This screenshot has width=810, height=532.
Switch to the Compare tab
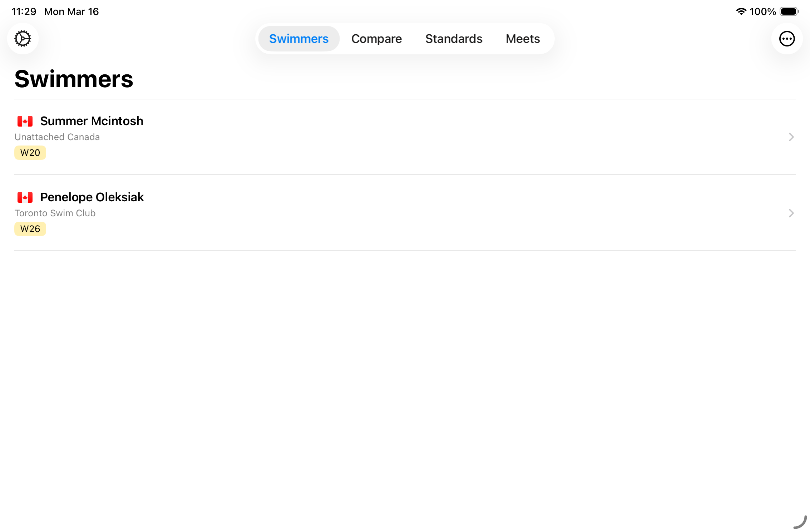tap(376, 39)
